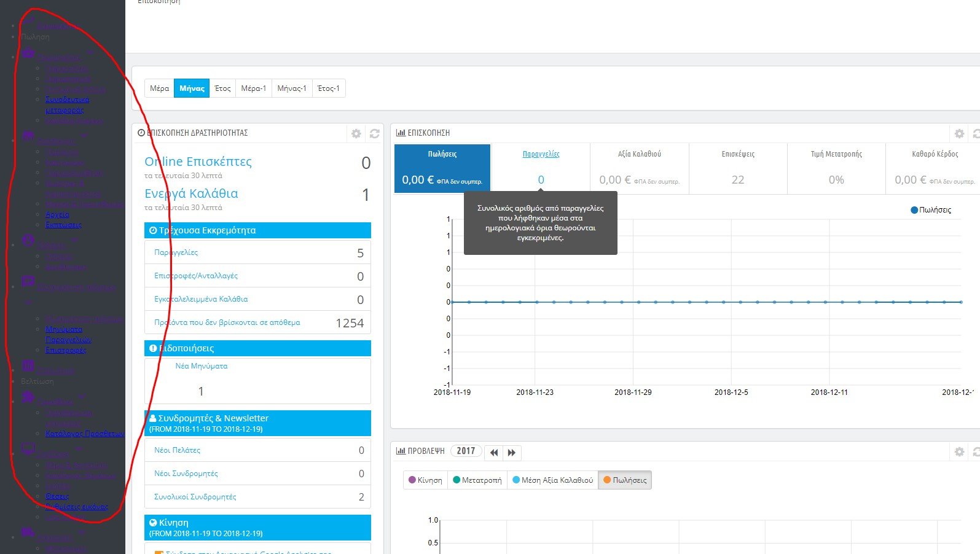Select the Πωλήσεις blue overview tile

tap(442, 168)
